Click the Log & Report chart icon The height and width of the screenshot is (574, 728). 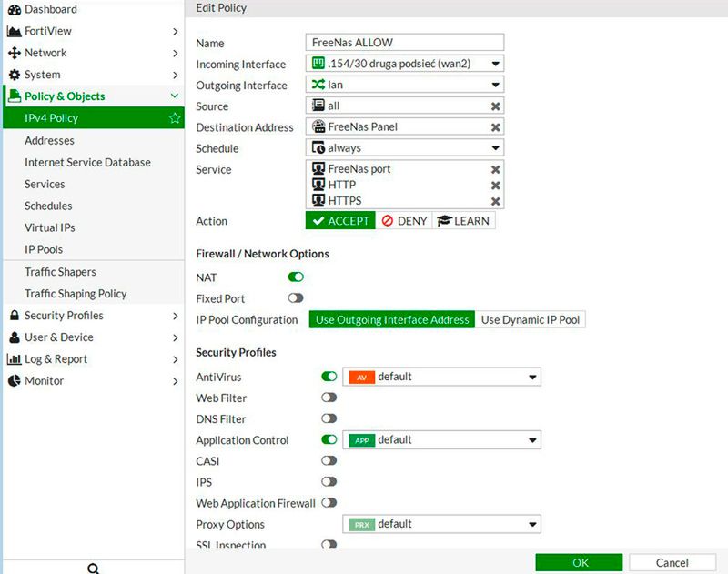(14, 359)
